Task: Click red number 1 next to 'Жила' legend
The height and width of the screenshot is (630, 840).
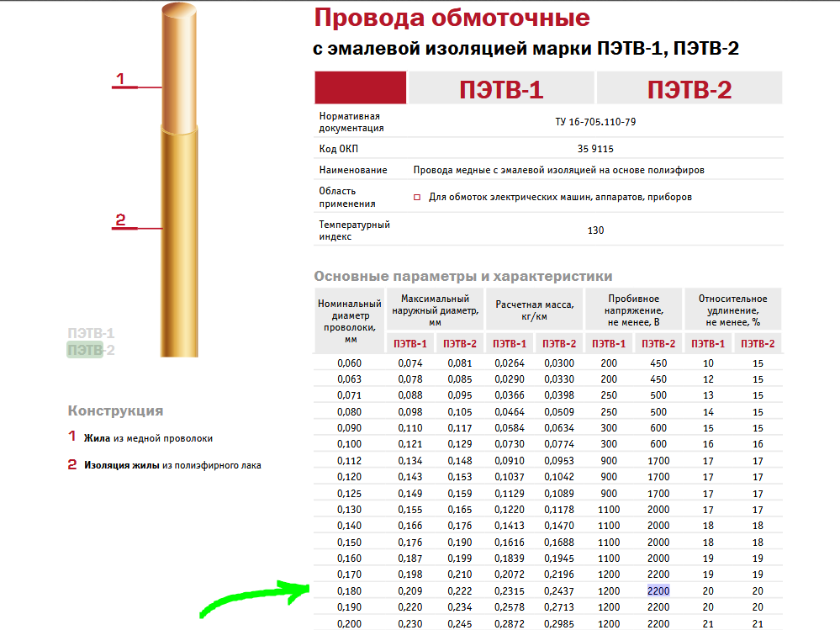Action: pyautogui.click(x=72, y=437)
